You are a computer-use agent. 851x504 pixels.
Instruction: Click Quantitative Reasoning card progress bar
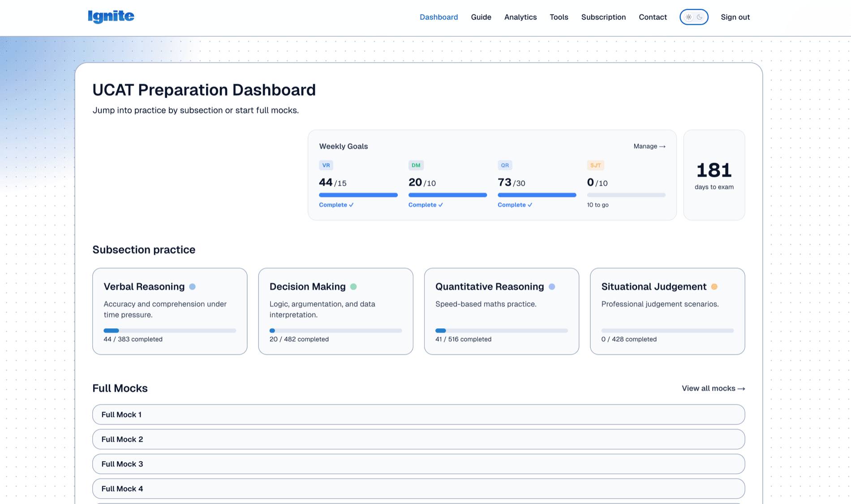[501, 331]
